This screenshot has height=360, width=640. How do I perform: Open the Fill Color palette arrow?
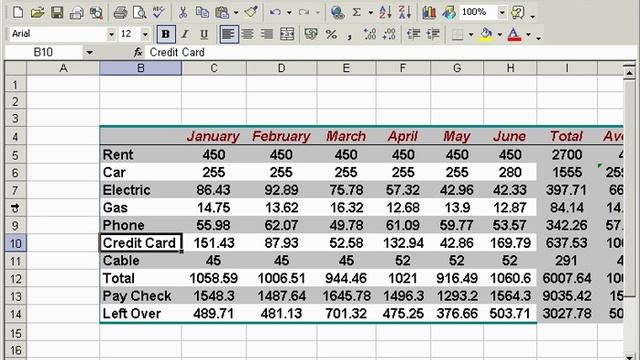click(x=500, y=35)
